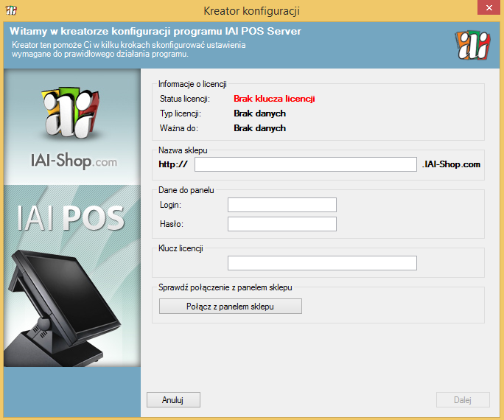Click the Dalej button to proceed
Screen dimensions: 504x420
tap(462, 400)
